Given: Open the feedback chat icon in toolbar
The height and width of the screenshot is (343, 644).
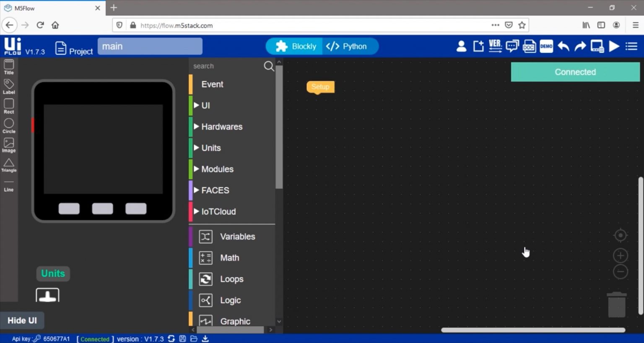Looking at the screenshot, I should tap(512, 46).
